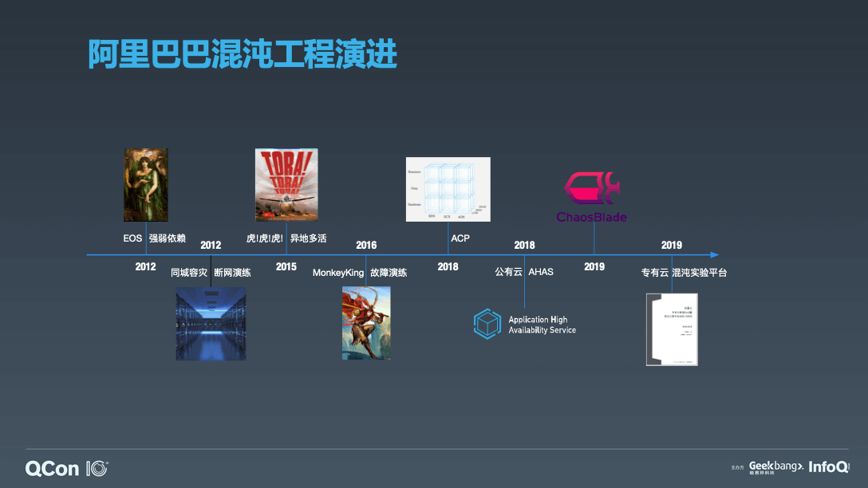Click the slide title 阿里巴巴混沌工程演进
The width and height of the screenshot is (868, 488).
point(242,53)
